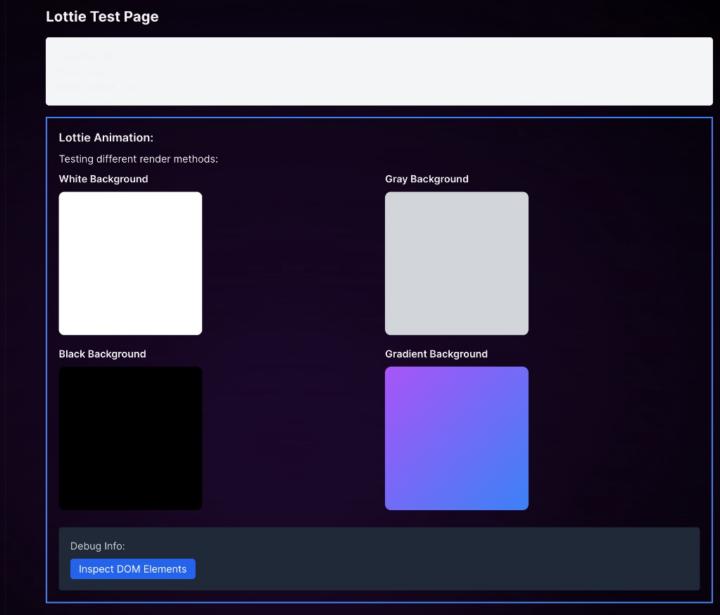Screen dimensions: 720x615
Task: Click the Inspect DOM Elements button
Action: [x=132, y=569]
